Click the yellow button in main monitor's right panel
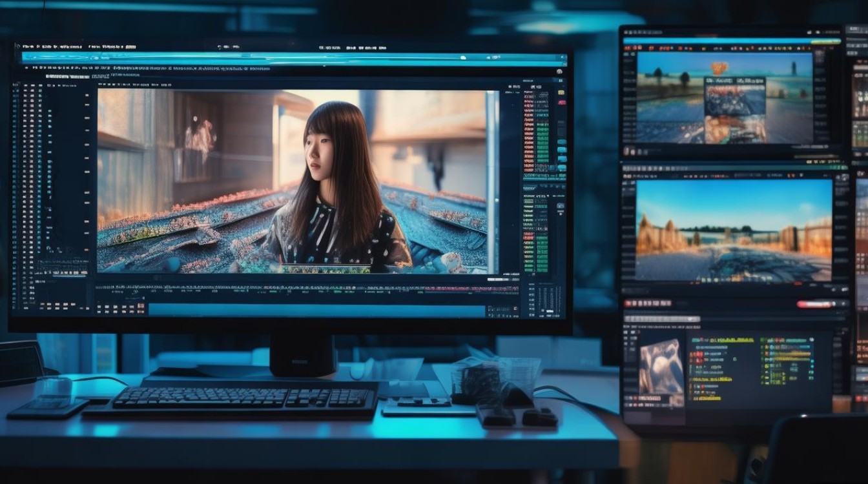868x484 pixels. click(x=560, y=92)
